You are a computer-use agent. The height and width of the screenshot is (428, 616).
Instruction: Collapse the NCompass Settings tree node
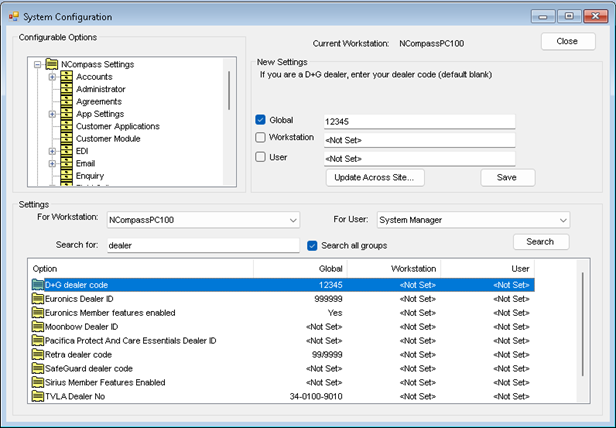[x=37, y=64]
